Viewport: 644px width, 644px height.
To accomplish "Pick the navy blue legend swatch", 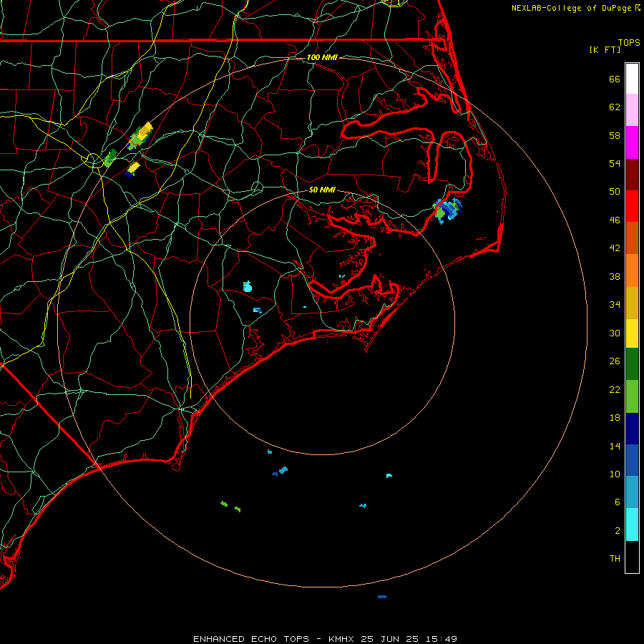I will (632, 429).
